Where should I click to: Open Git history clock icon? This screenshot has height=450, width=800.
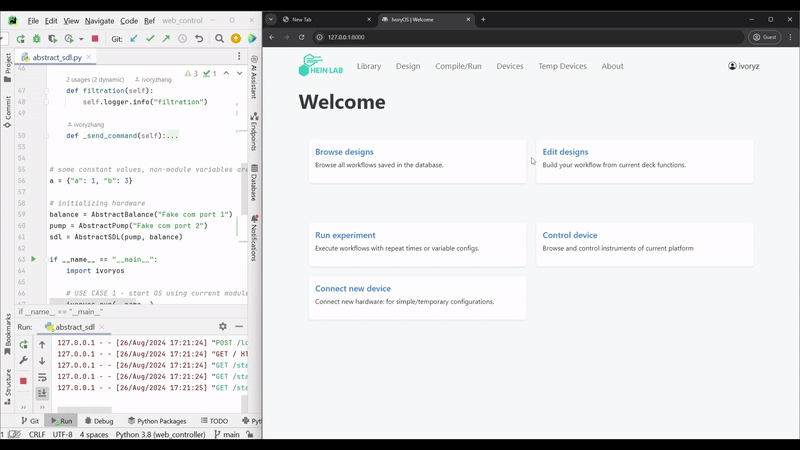[x=183, y=39]
